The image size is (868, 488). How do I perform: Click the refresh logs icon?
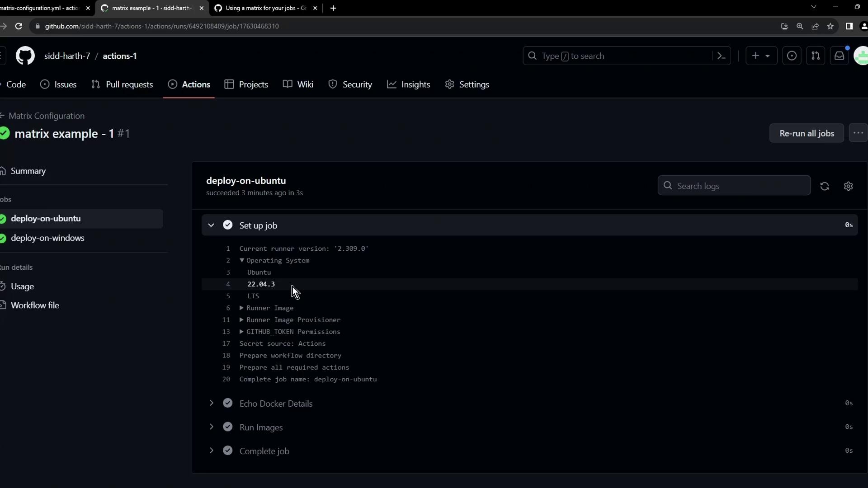825,186
